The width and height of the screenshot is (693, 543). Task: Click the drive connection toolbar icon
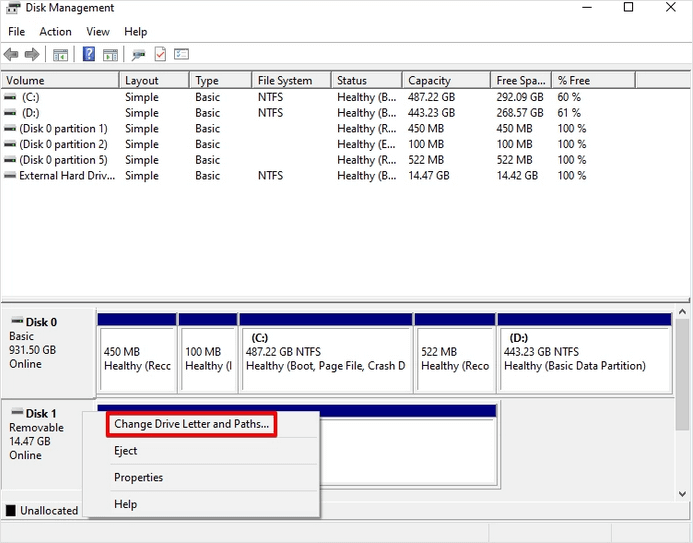pyautogui.click(x=138, y=54)
